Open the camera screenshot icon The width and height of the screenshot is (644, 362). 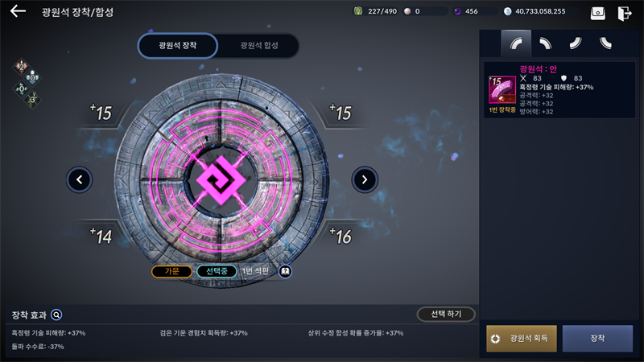click(597, 13)
